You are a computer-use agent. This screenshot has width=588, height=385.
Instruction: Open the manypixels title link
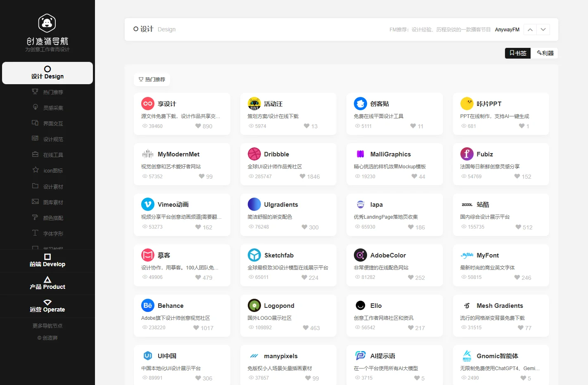click(281, 356)
